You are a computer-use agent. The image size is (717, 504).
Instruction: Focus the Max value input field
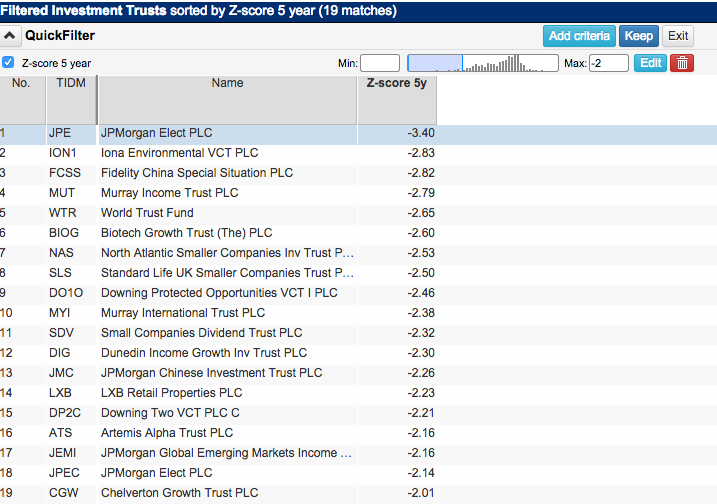point(609,63)
